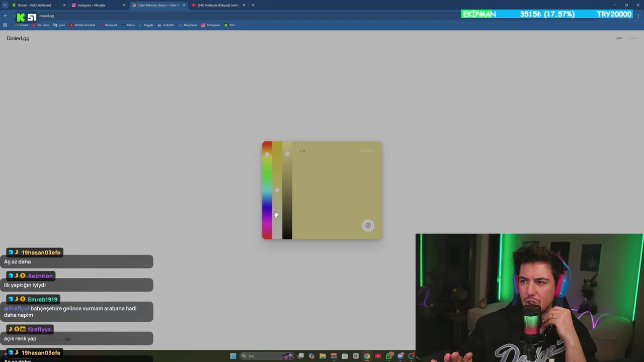Open Task View from taskbar
The image size is (644, 362).
click(x=300, y=356)
